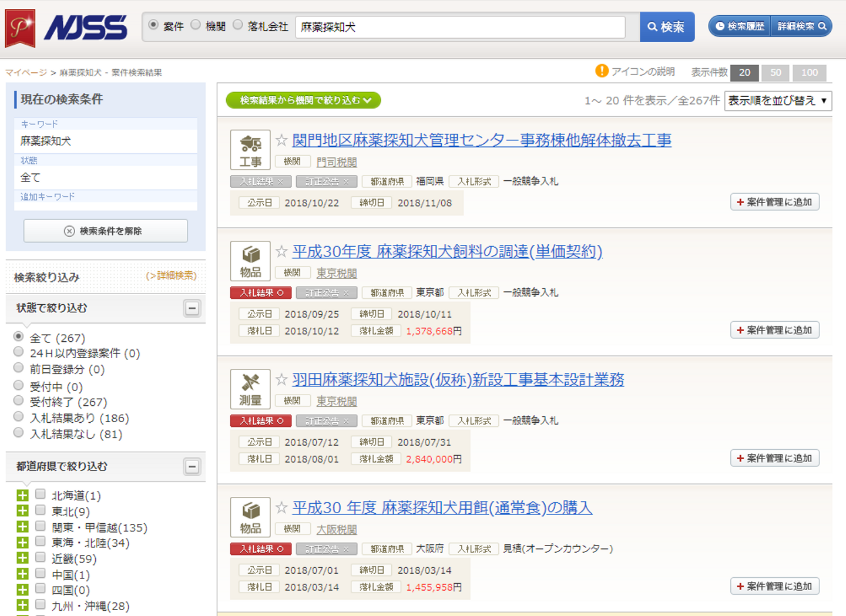Star the 関門地区麻薬探知犬管理センター listing
Viewport: 846px width, 616px height.
coord(281,140)
